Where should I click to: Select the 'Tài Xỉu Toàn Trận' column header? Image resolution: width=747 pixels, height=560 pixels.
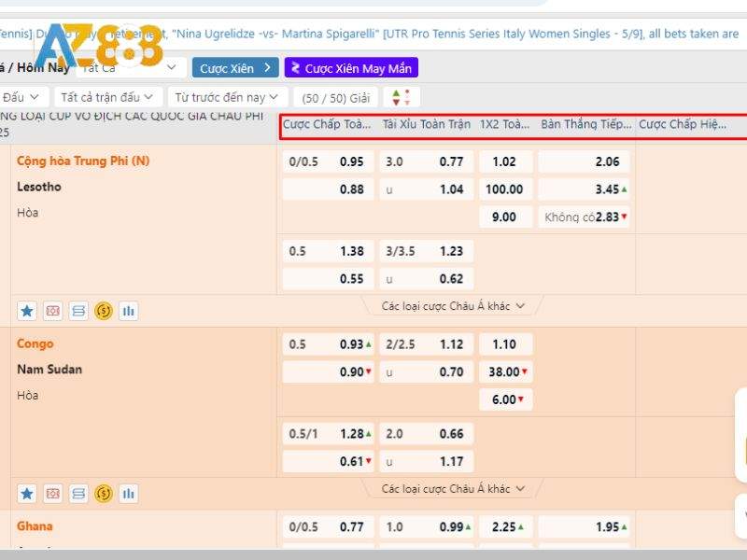426,124
